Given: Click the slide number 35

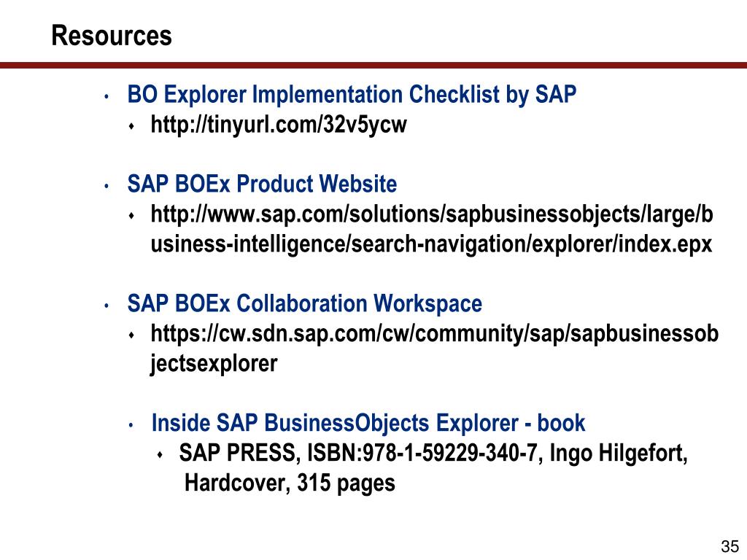Looking at the screenshot, I should pos(729,546).
